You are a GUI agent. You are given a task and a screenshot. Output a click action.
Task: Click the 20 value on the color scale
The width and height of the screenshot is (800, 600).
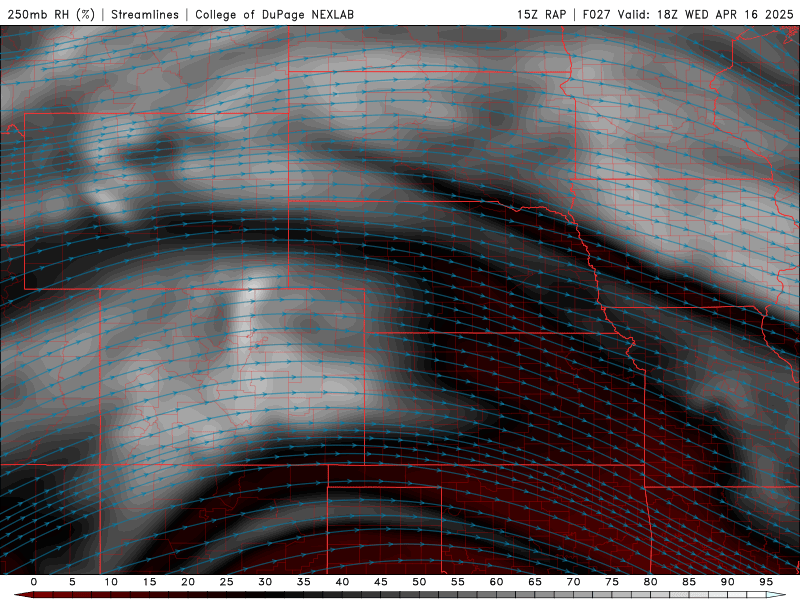188,582
